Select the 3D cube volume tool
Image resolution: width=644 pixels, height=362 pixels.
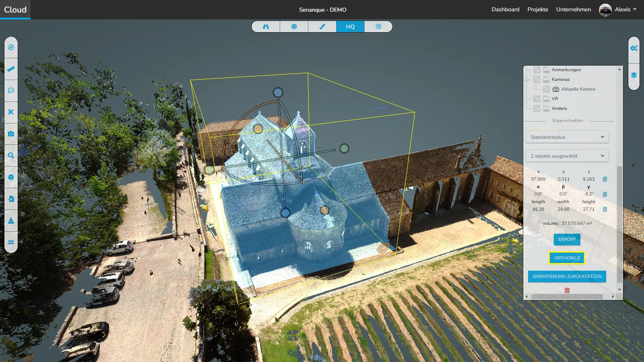11,177
